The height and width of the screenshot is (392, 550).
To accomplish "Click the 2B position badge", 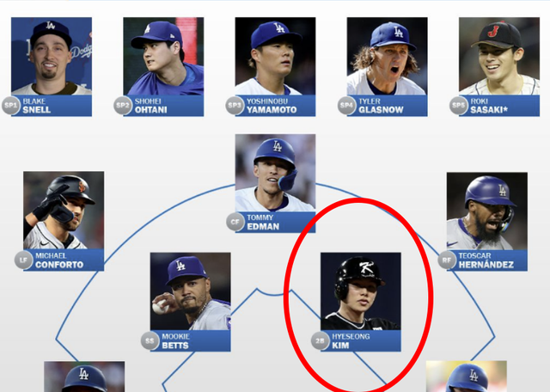I will coord(321,340).
